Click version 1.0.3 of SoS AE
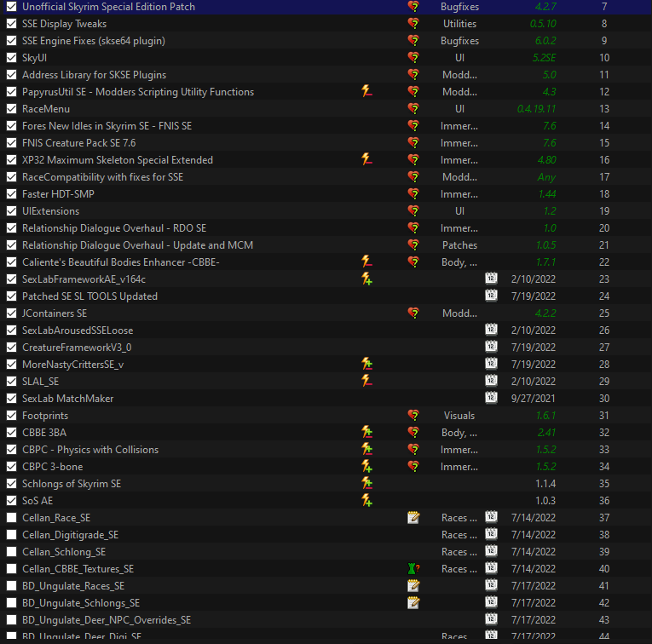652x644 pixels. click(x=545, y=501)
